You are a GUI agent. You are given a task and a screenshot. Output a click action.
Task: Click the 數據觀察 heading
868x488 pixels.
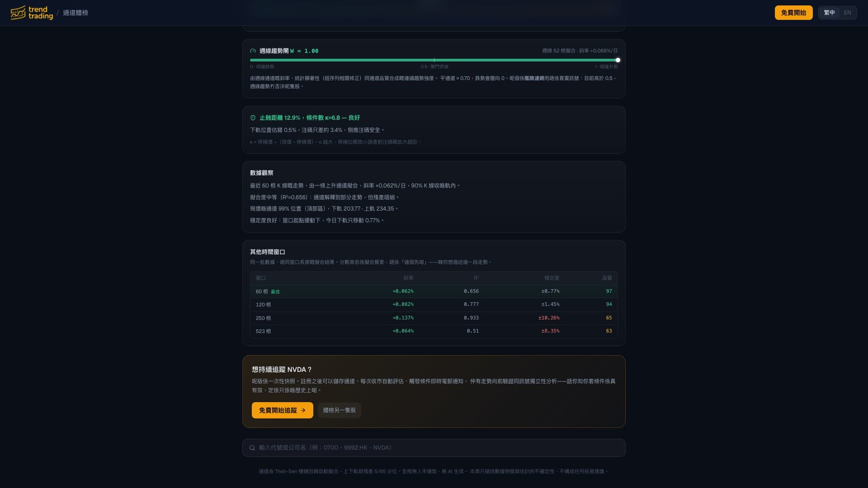pyautogui.click(x=262, y=173)
